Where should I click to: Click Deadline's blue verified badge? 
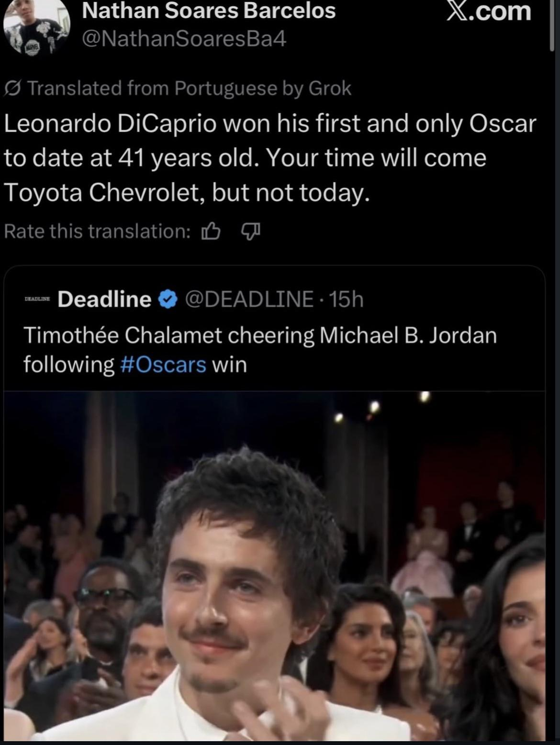pyautogui.click(x=167, y=299)
